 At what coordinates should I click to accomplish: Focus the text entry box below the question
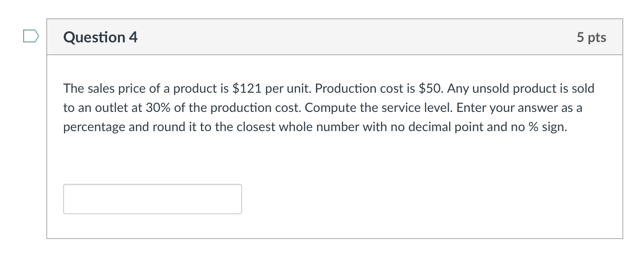pos(153,199)
